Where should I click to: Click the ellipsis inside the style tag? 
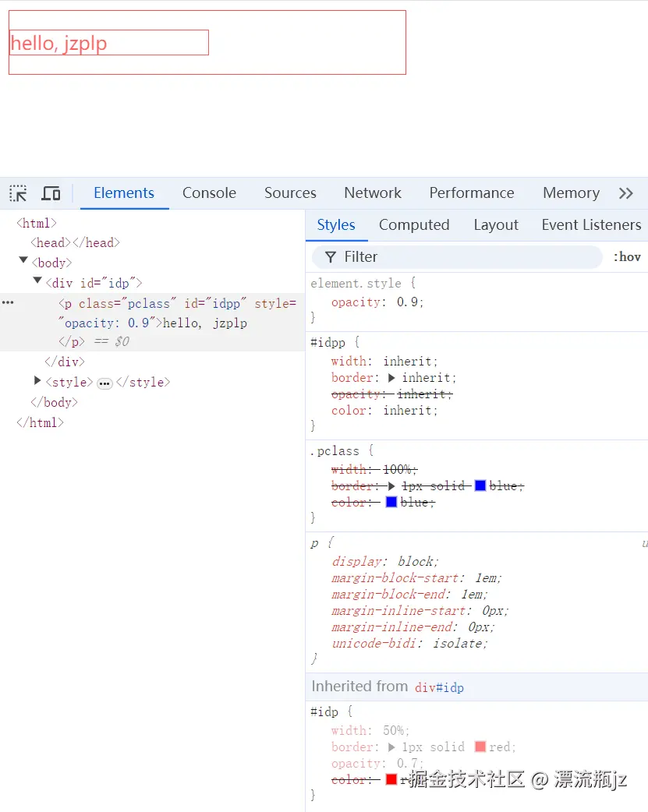point(104,382)
